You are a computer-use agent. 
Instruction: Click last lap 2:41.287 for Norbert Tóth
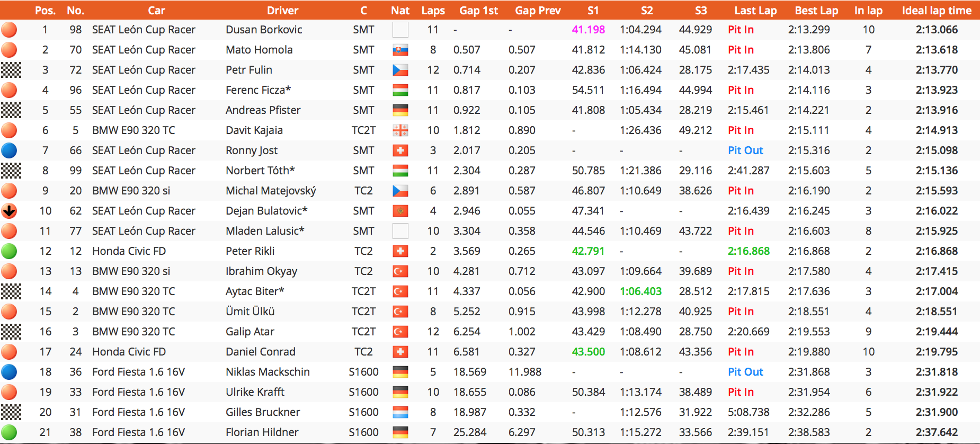(749, 171)
